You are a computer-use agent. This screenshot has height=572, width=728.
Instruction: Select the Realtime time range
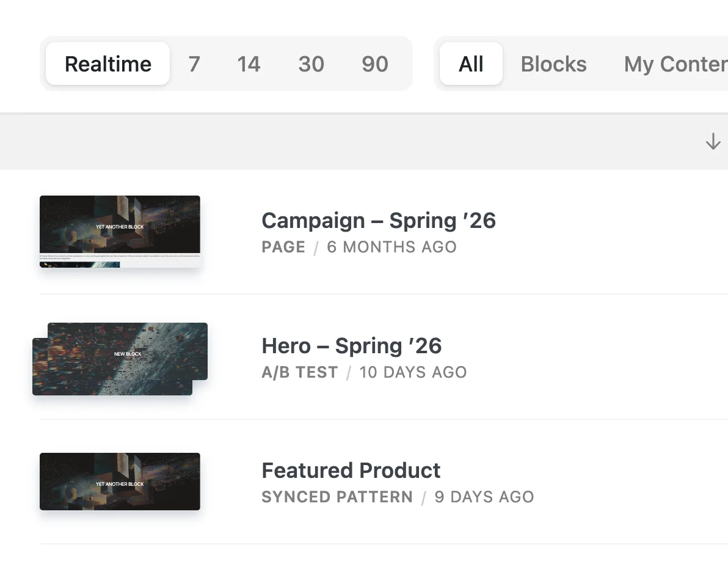tap(108, 64)
